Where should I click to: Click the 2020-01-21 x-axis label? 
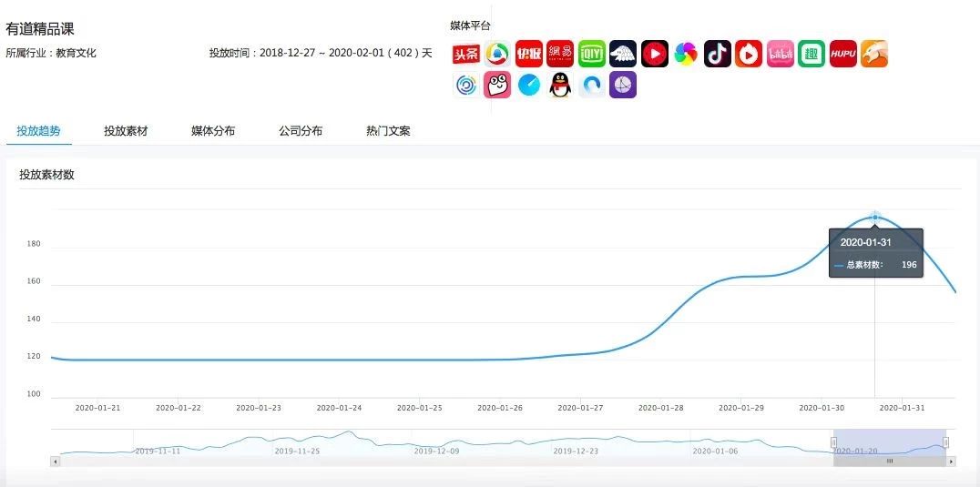(x=97, y=408)
